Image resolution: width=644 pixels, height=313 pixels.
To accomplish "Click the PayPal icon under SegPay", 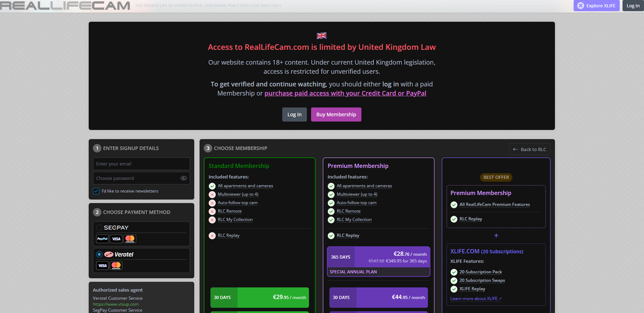I will 103,239.
